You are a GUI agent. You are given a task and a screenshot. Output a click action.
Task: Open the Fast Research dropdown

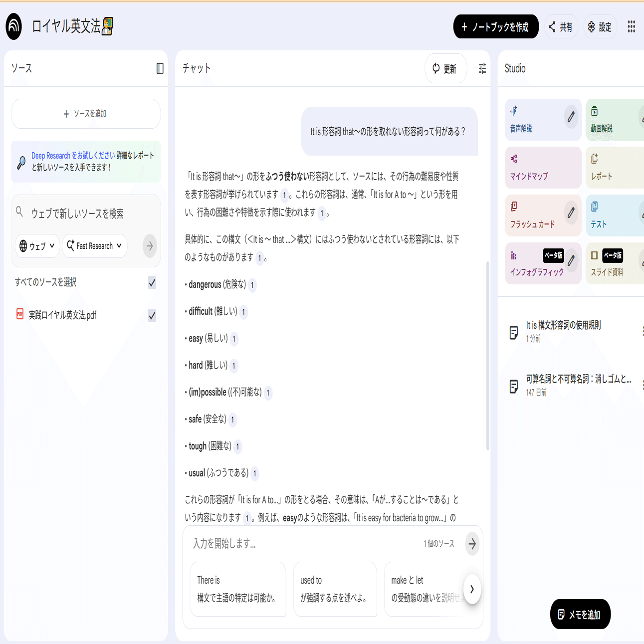(x=95, y=245)
